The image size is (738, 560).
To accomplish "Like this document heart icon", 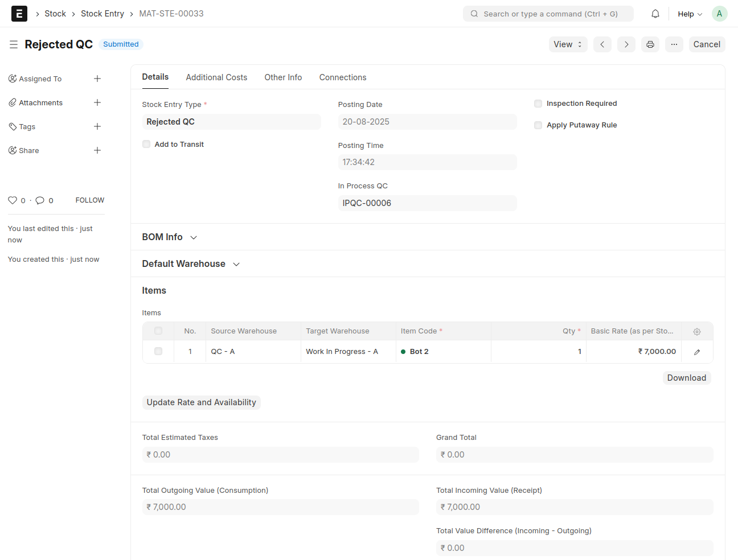I will 13,200.
